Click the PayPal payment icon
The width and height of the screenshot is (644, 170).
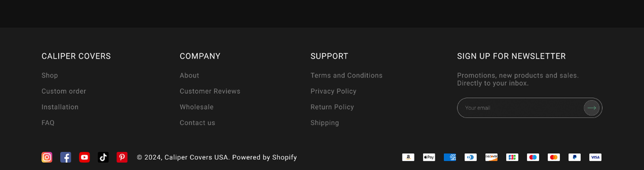[574, 157]
